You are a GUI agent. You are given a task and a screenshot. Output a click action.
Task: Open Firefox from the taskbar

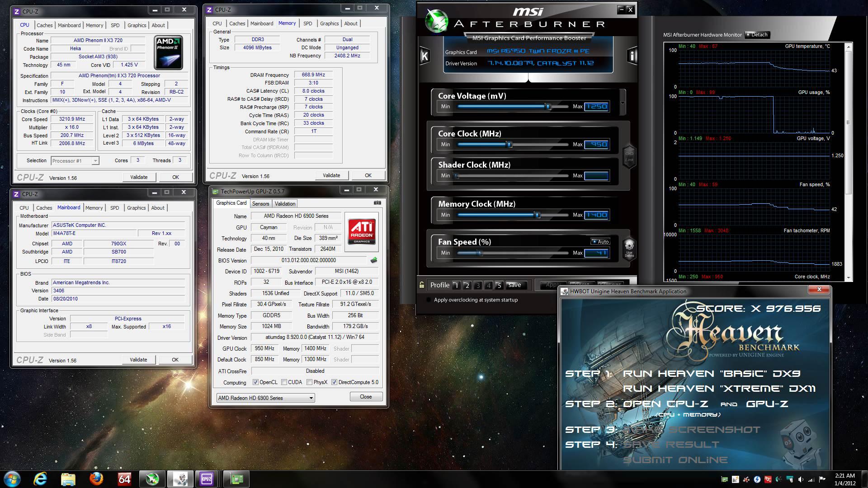[x=96, y=479]
